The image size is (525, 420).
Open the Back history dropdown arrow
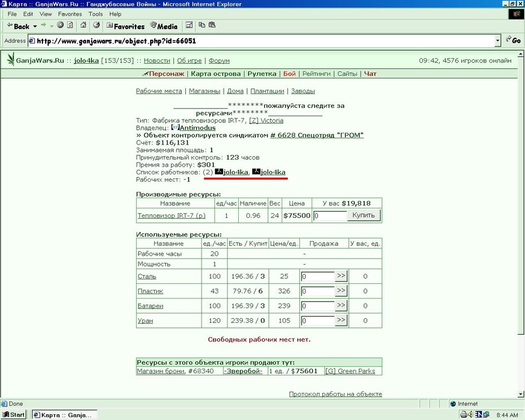35,26
